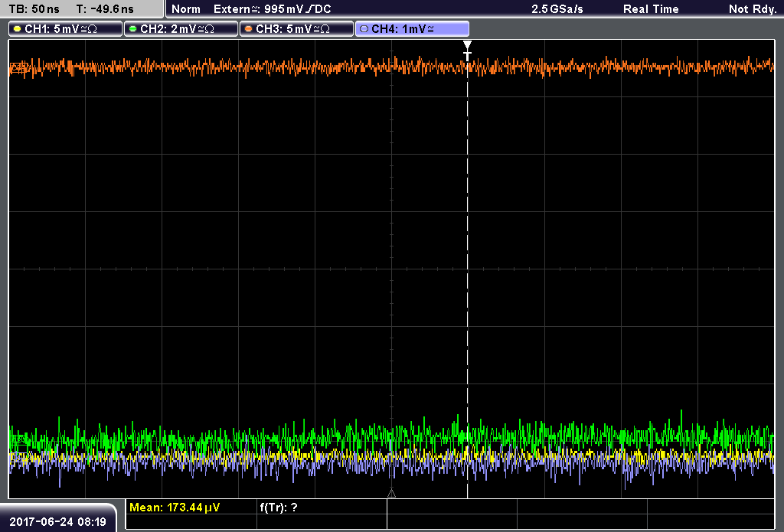Click the CH4 indicator circle
784x532 pixels.
click(364, 29)
